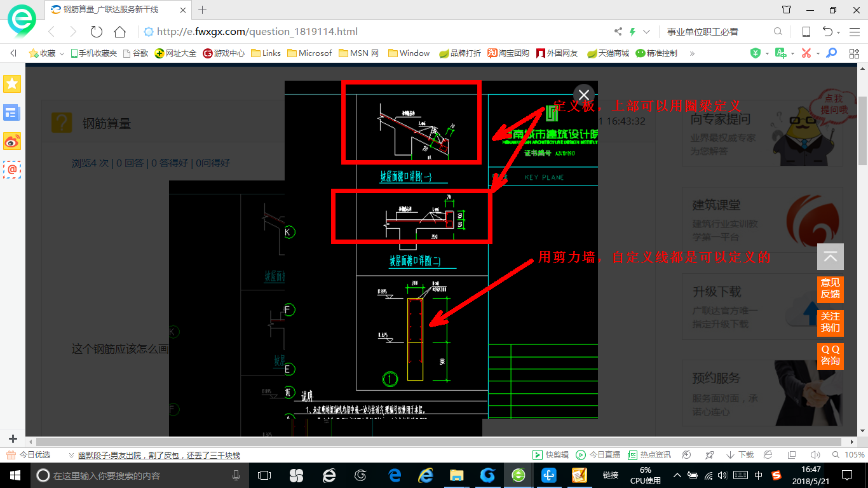Open the extensions grid icon
The height and width of the screenshot is (488, 868).
(854, 53)
